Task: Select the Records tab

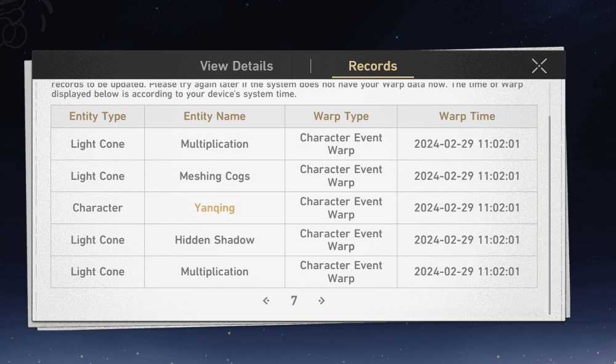Action: pos(373,66)
